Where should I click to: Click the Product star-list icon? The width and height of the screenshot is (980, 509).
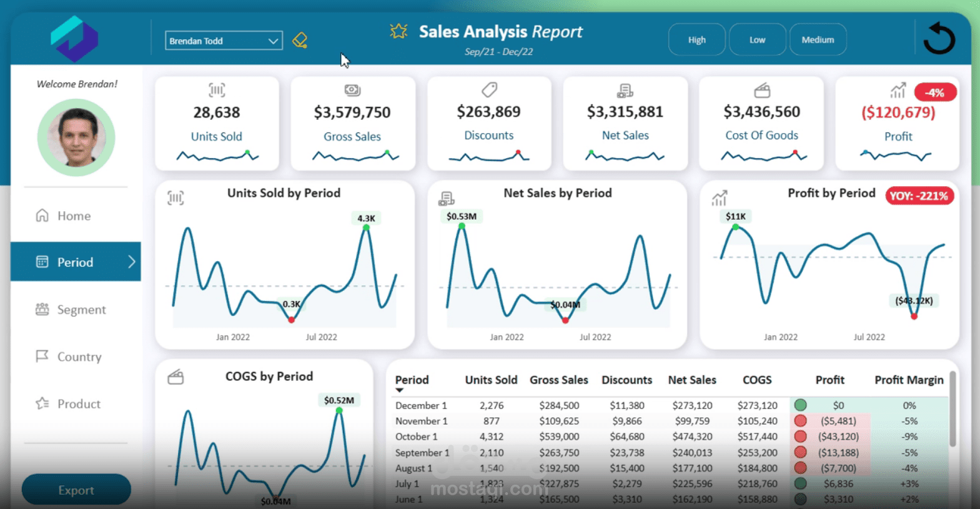(42, 403)
